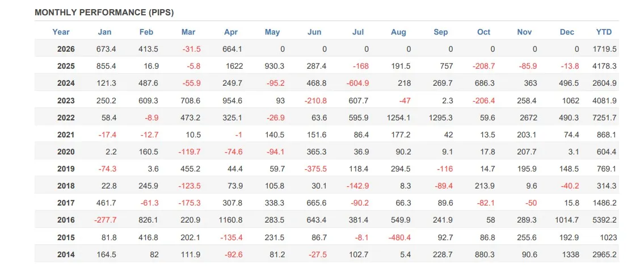Click 2024 July loss -604.9
The width and height of the screenshot is (644, 268).
tap(357, 83)
